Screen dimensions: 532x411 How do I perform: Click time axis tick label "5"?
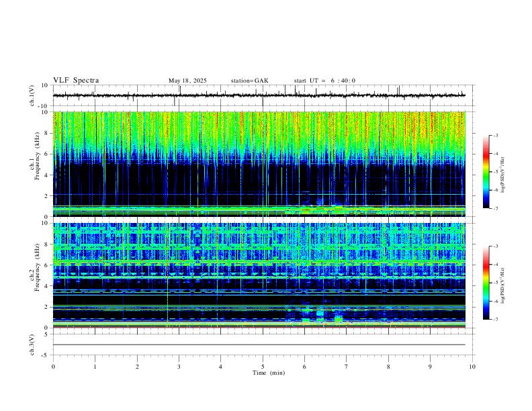click(263, 367)
